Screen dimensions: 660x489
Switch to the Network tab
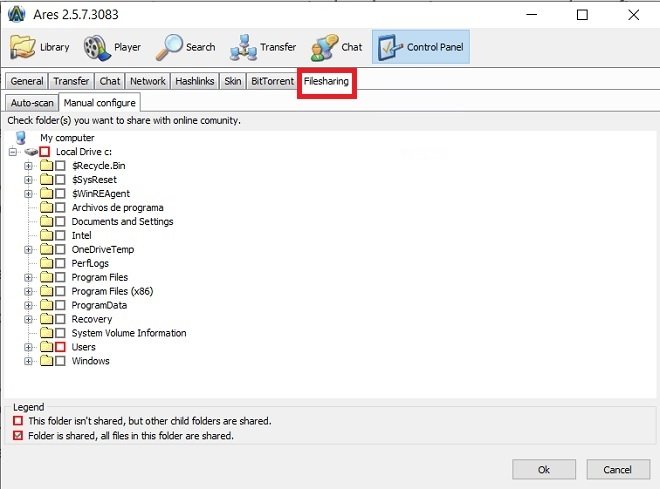[148, 81]
